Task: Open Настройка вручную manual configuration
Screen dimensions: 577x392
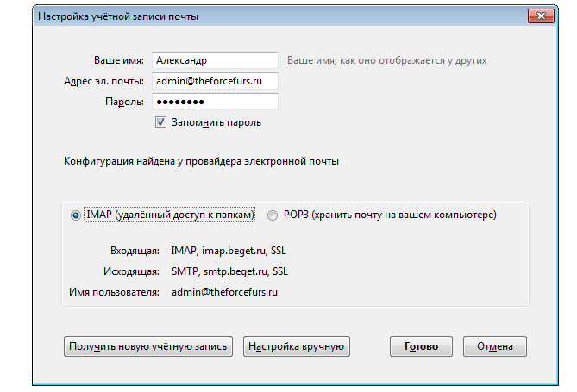Action: pos(296,346)
